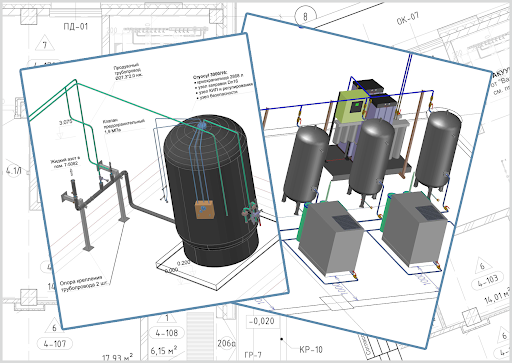Select the room tag 4-107

coord(55,344)
